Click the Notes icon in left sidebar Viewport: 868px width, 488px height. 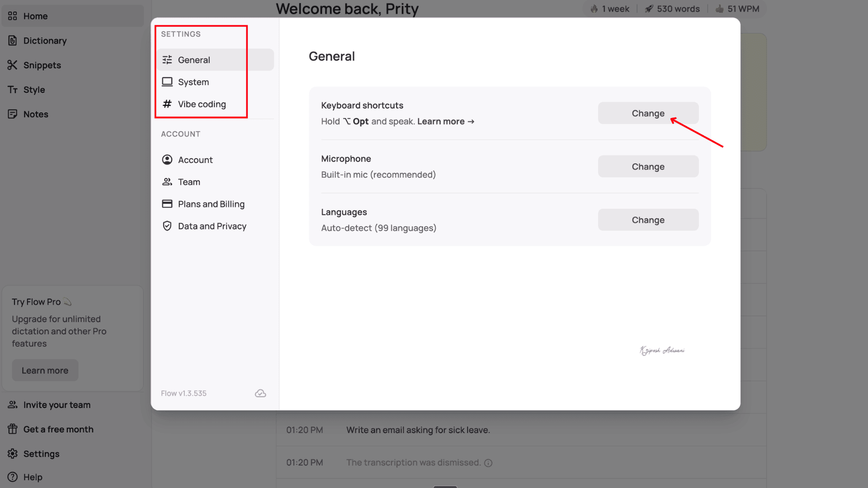(x=13, y=114)
